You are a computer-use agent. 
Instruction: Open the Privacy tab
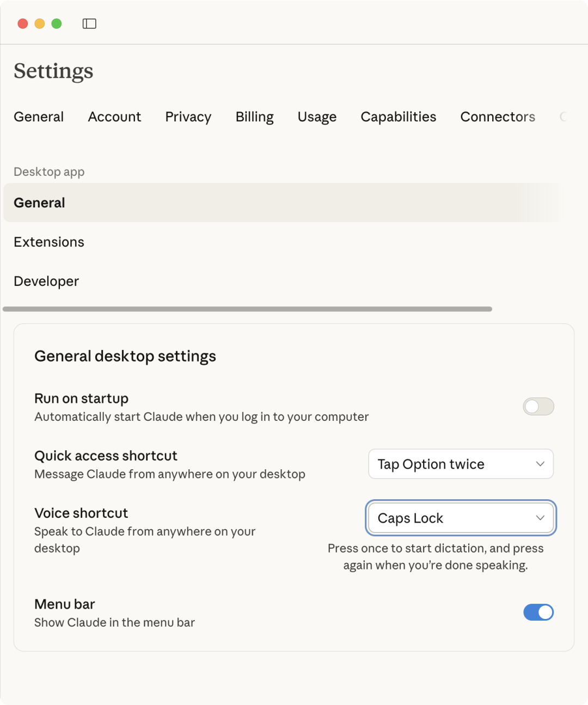(x=188, y=117)
